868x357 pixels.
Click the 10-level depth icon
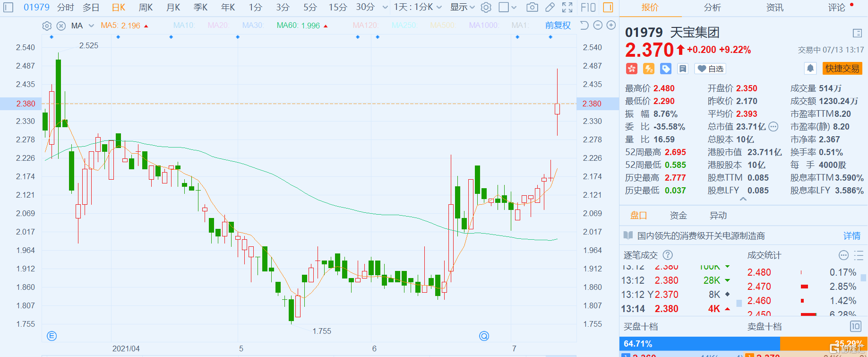coord(855,326)
